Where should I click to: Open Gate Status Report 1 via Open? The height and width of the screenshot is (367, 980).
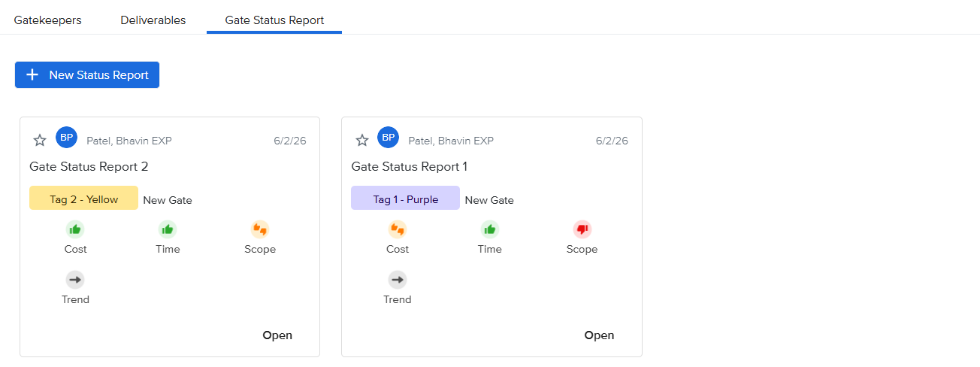(599, 335)
